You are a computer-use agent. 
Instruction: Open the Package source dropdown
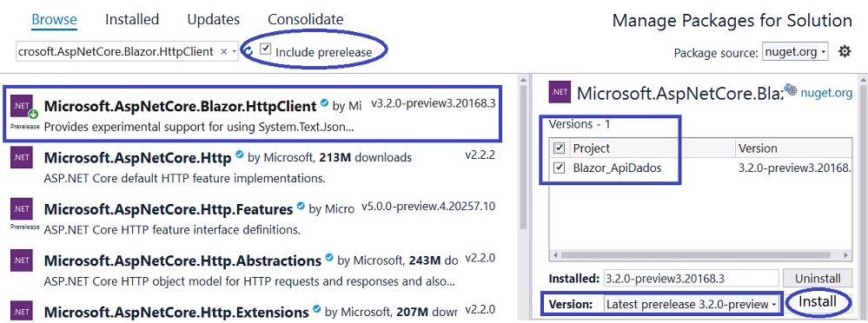(795, 52)
